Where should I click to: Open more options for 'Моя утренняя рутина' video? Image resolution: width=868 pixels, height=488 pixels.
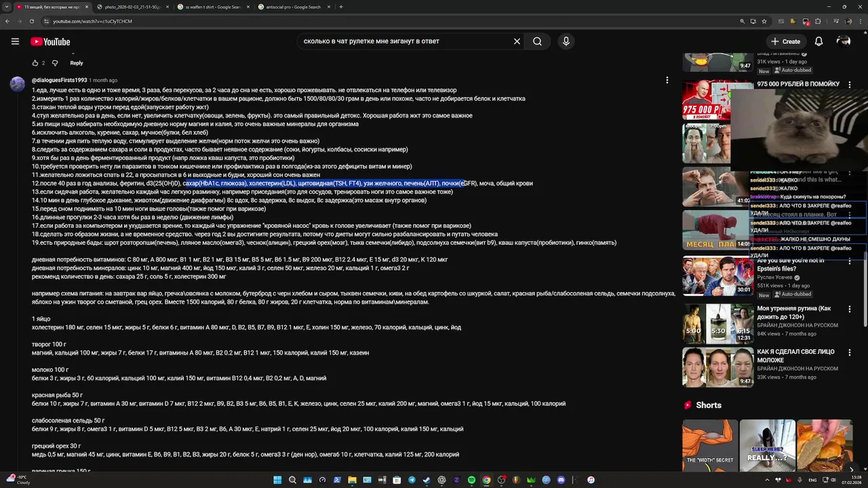(850, 309)
